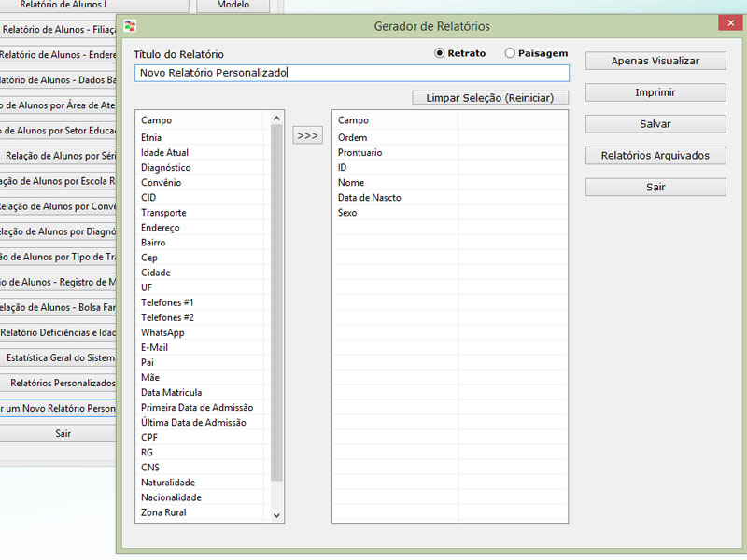Screen dimensions: 747x560
Task: Select the Retrato orientation option
Action: pos(441,53)
